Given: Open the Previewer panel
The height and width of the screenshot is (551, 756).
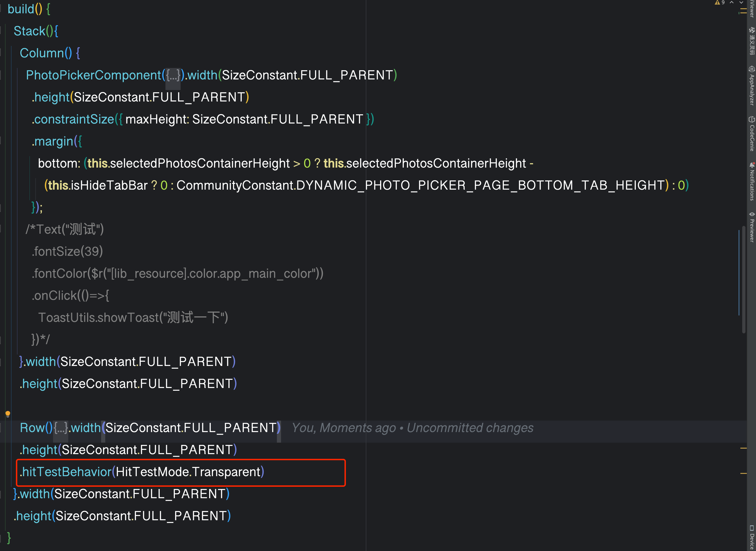Looking at the screenshot, I should pyautogui.click(x=752, y=227).
